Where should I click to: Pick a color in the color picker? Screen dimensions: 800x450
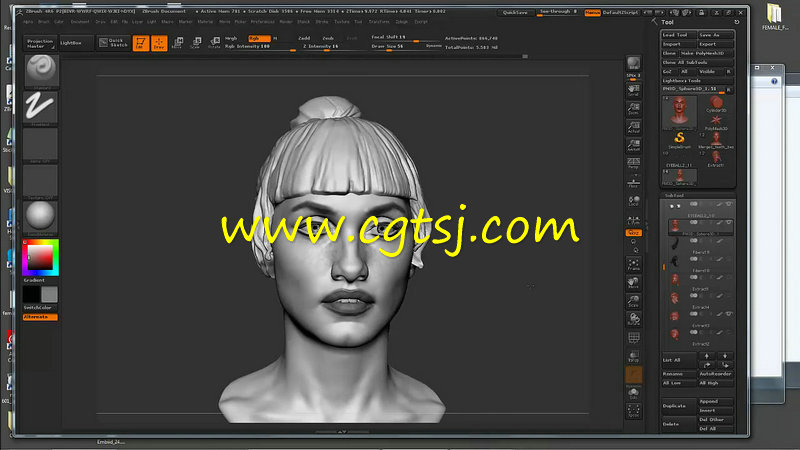40,257
